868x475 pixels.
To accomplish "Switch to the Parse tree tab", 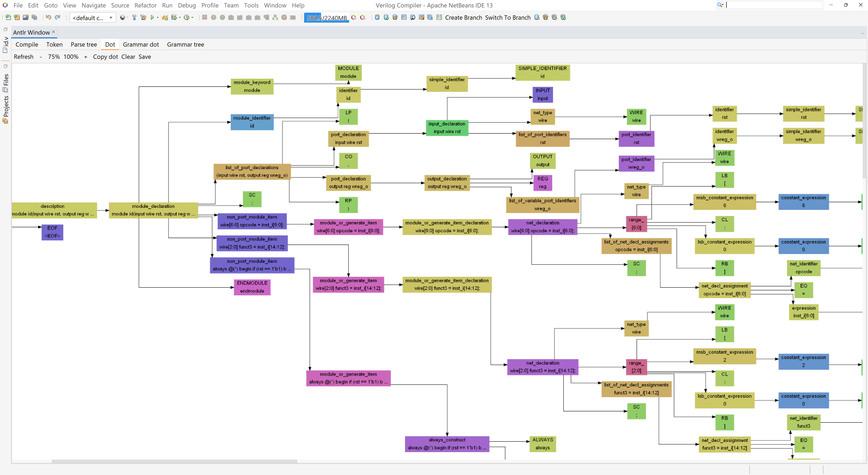I will point(84,45).
